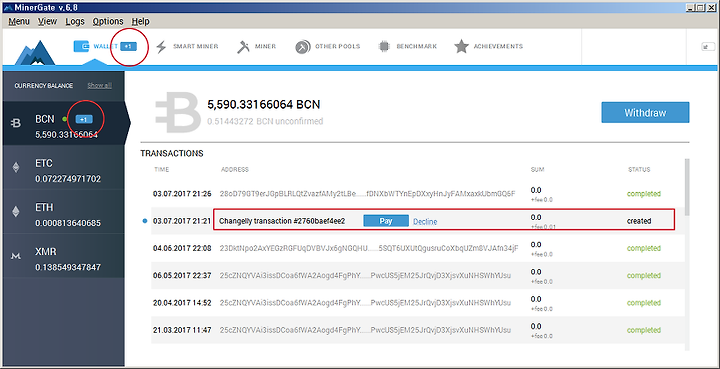Image resolution: width=720 pixels, height=369 pixels.
Task: Click the MinerGate title bar icon
Action: (7, 7)
